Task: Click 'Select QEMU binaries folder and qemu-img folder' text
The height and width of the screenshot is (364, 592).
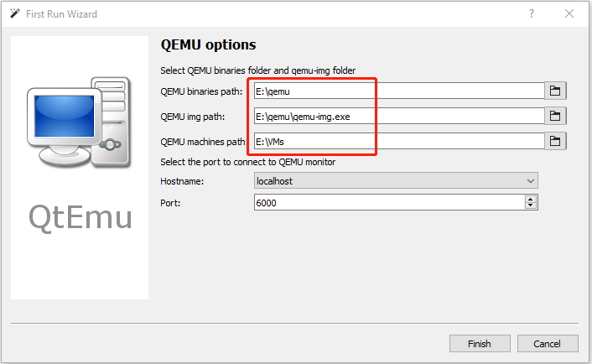Action: coord(258,70)
